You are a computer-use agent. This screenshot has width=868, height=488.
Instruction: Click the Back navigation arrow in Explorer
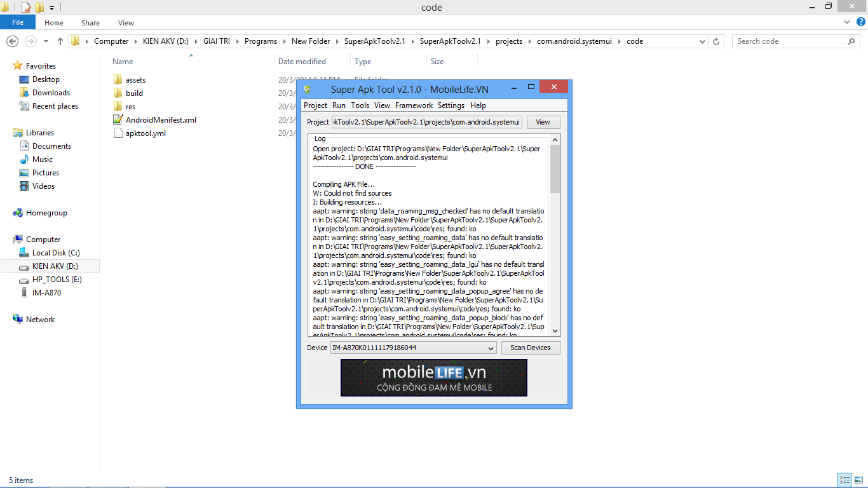[x=11, y=41]
